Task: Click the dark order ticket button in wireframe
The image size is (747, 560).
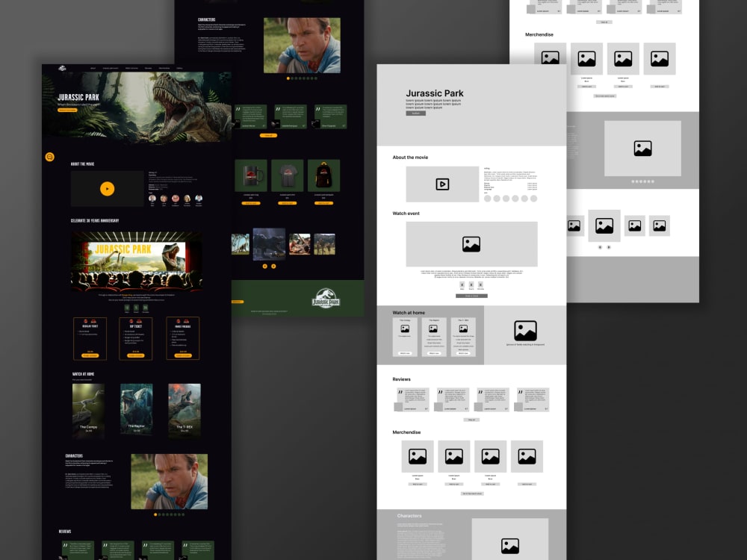Action: point(471,296)
